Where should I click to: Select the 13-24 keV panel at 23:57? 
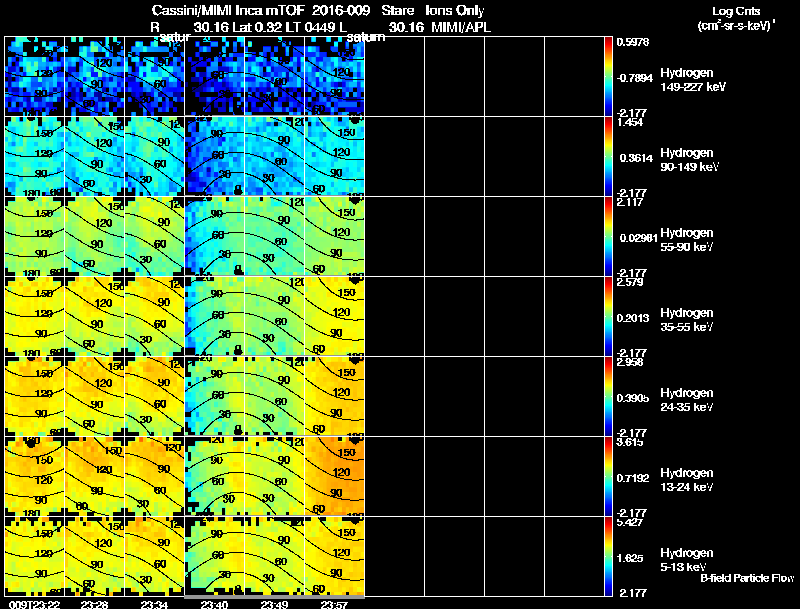[x=335, y=476]
